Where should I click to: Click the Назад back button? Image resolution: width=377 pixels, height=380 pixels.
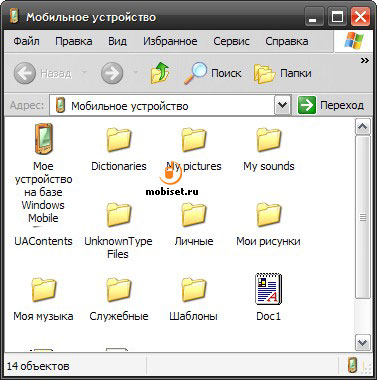tap(43, 73)
